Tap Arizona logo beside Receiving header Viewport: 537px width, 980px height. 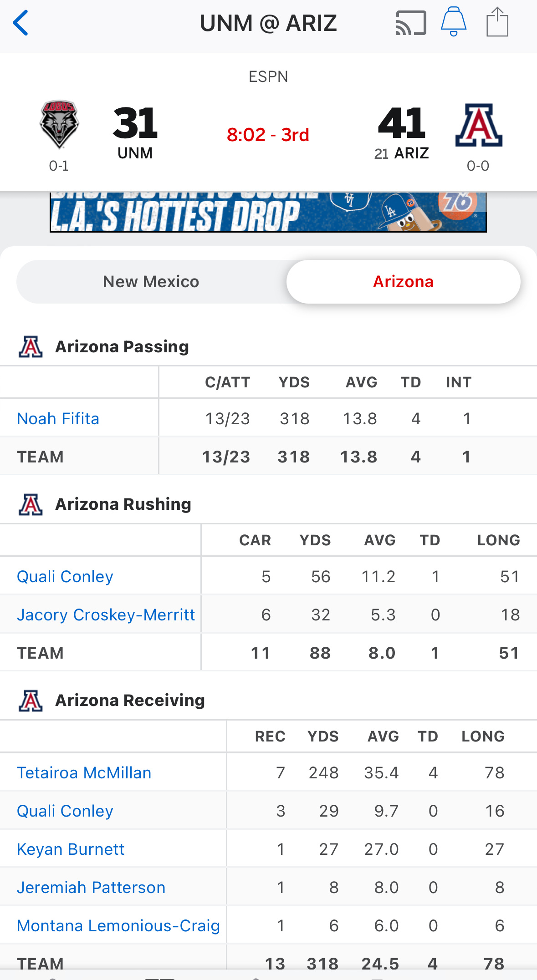point(31,701)
